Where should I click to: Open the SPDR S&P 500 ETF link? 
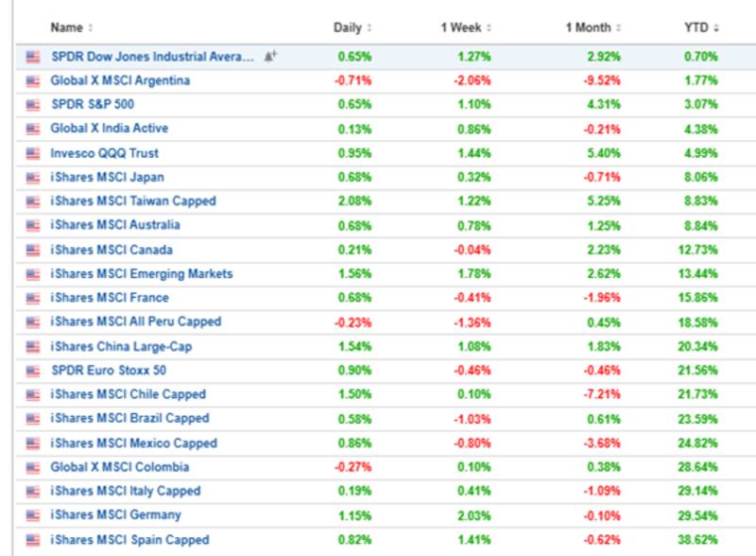click(93, 105)
